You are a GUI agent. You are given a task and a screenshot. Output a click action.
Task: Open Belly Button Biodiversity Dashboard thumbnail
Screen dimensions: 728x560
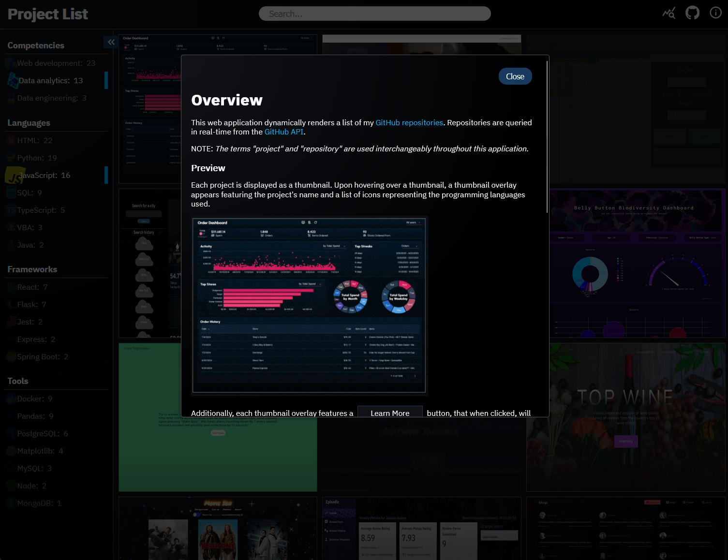pos(638,263)
